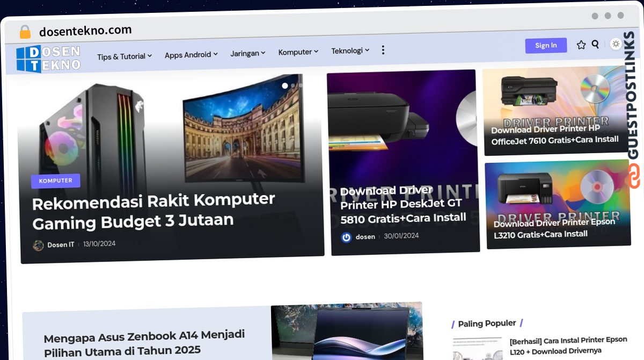644x360 pixels.
Task: Expand the Apps Android dropdown menu
Action: tap(191, 55)
